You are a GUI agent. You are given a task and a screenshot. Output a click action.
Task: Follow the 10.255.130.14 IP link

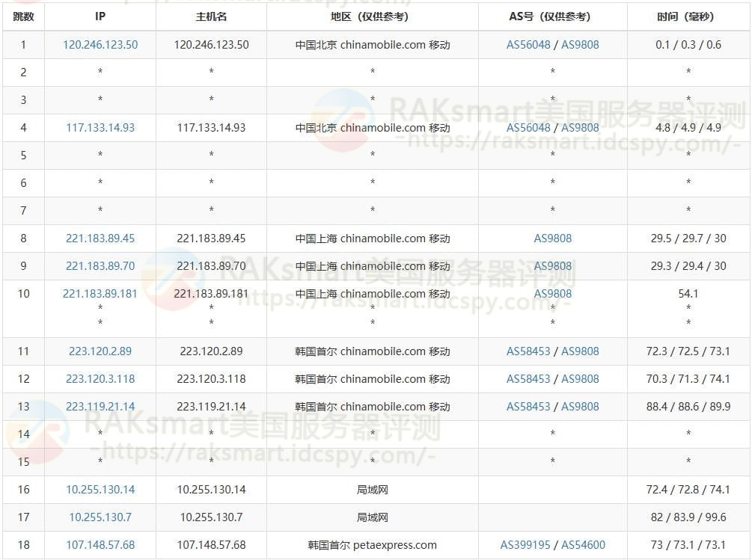tap(100, 490)
